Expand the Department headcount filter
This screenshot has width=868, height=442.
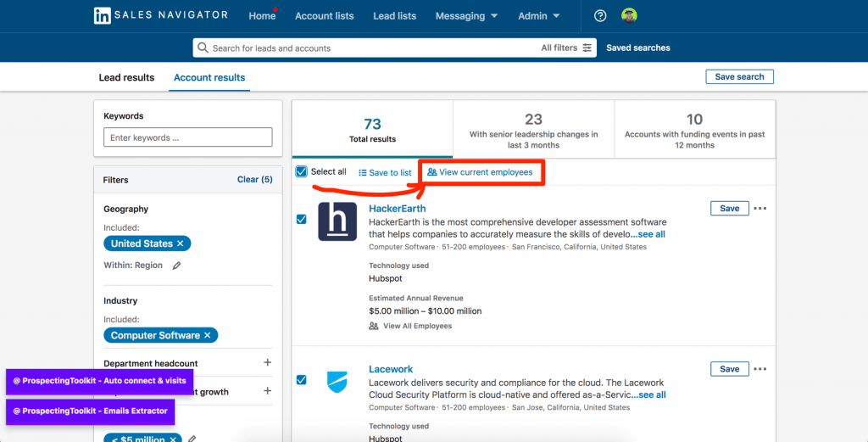267,362
